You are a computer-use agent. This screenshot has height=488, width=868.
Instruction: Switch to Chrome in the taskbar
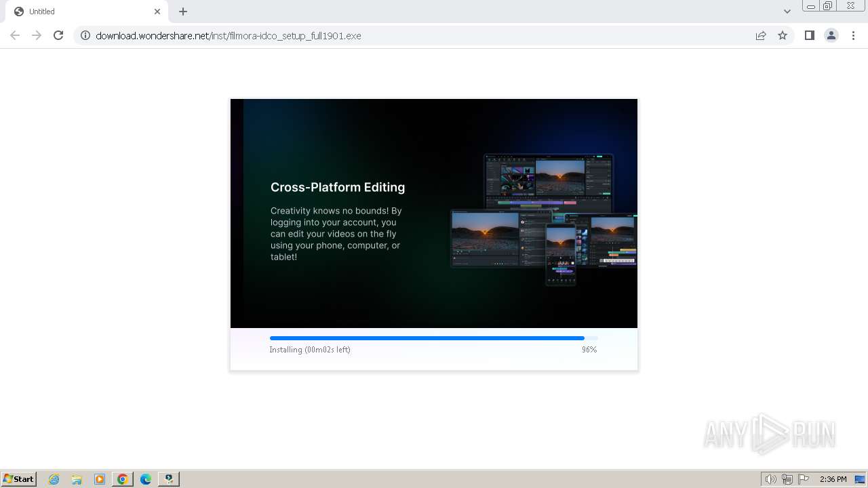coord(122,479)
